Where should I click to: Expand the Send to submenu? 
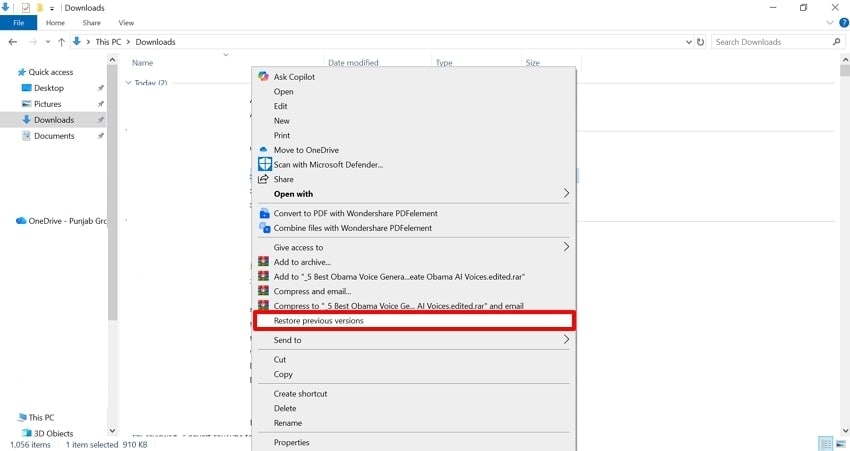click(x=414, y=340)
